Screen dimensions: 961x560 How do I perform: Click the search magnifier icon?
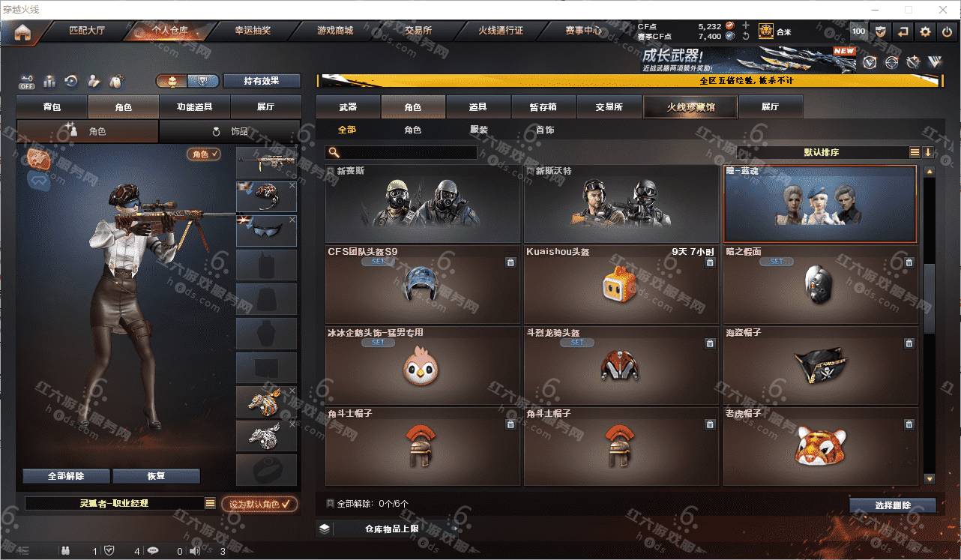click(x=334, y=153)
